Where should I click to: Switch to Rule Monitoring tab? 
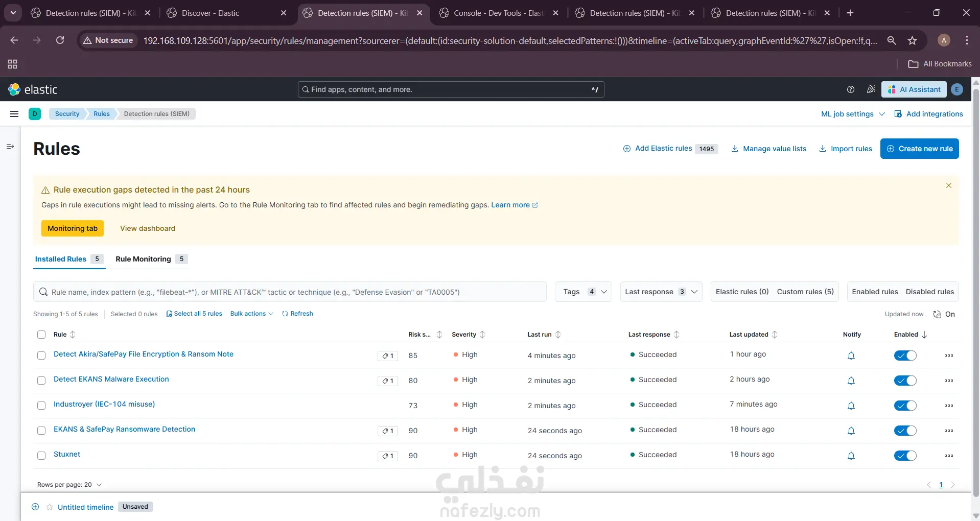tap(151, 259)
